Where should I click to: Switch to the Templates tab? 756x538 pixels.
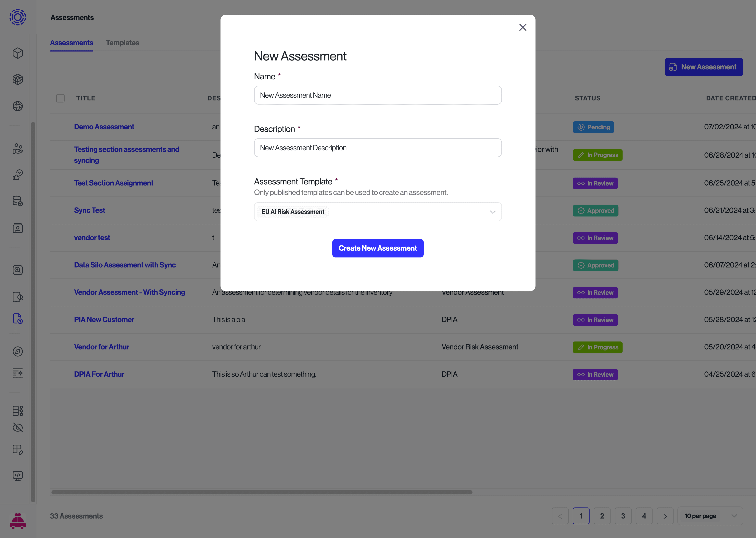pos(122,42)
